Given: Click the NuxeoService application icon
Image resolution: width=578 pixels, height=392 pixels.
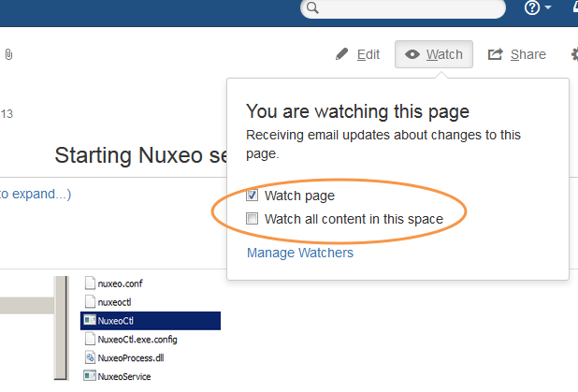Looking at the screenshot, I should coord(90,376).
